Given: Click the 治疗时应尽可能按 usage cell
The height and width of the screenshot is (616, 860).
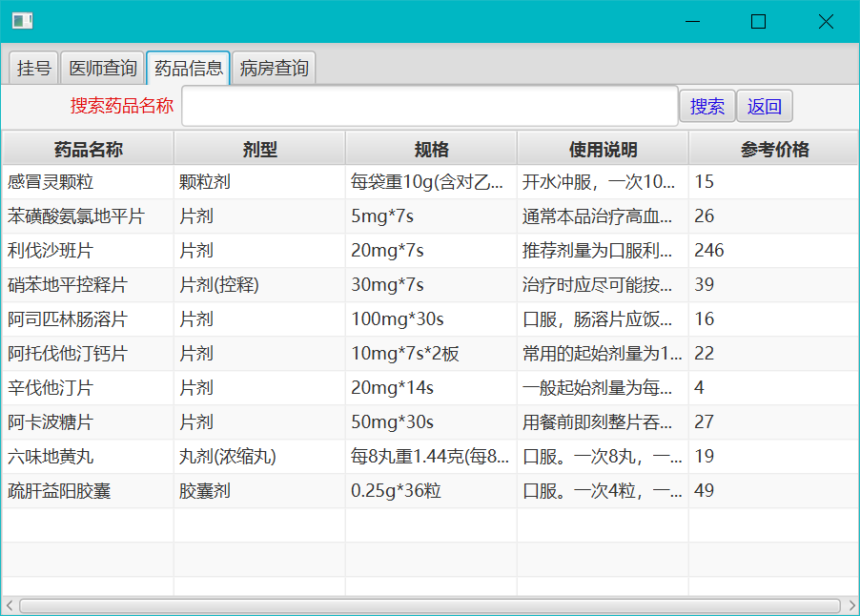Looking at the screenshot, I should click(x=603, y=285).
